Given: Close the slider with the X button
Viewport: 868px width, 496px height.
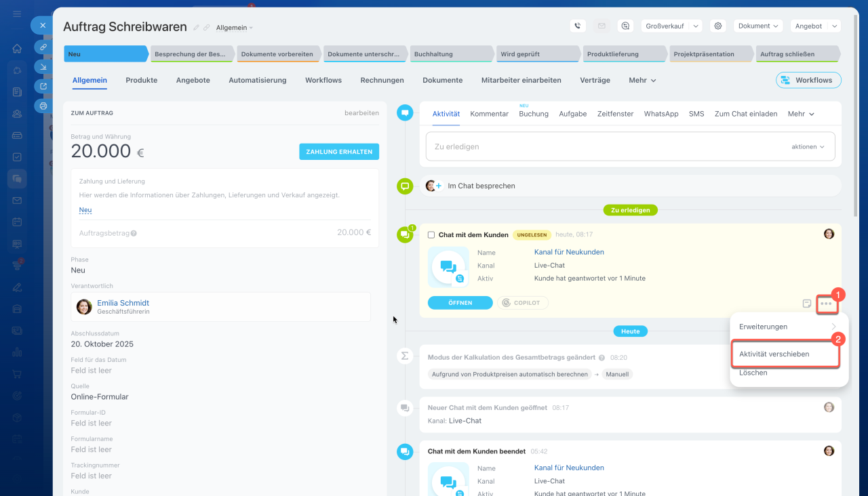Looking at the screenshot, I should [x=42, y=25].
